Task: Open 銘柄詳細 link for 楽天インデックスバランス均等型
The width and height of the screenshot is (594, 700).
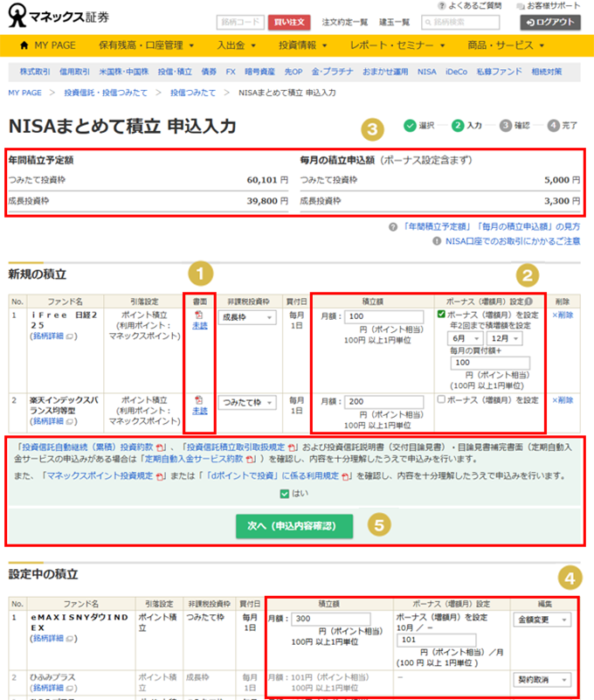Action: click(47, 421)
